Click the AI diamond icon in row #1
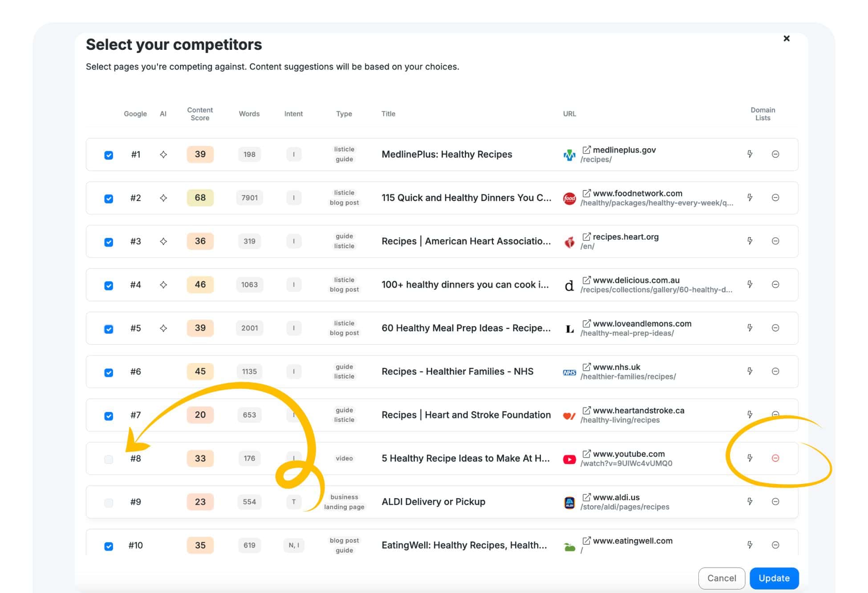Screen dimensions: 868x593 click(x=163, y=154)
